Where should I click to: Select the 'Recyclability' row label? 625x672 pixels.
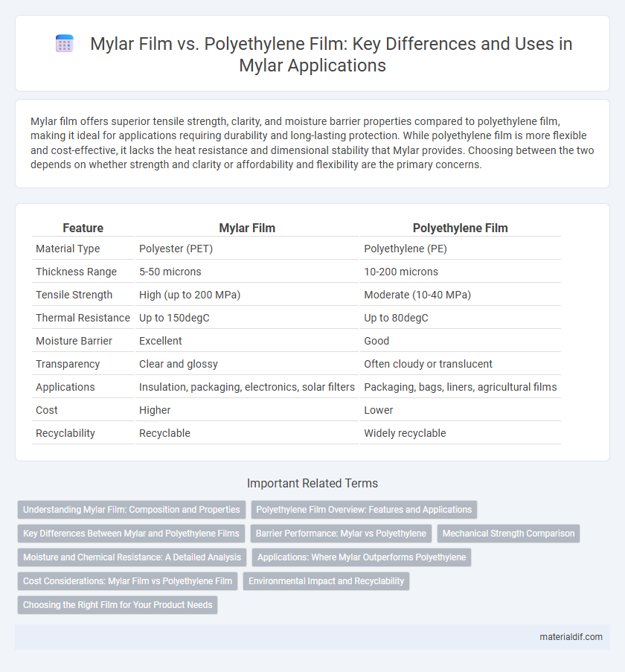point(65,433)
